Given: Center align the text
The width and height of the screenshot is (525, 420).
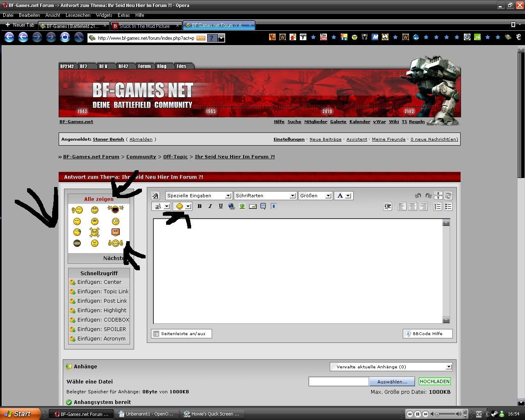Looking at the screenshot, I should [x=413, y=206].
